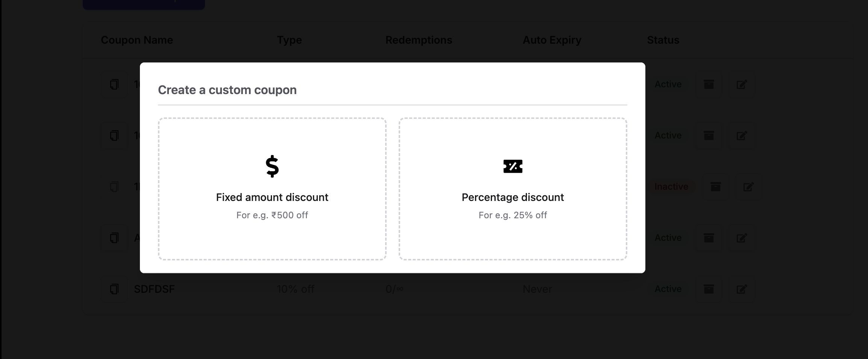This screenshot has height=359, width=868.
Task: Archive the Inactive coupon
Action: pyautogui.click(x=715, y=187)
